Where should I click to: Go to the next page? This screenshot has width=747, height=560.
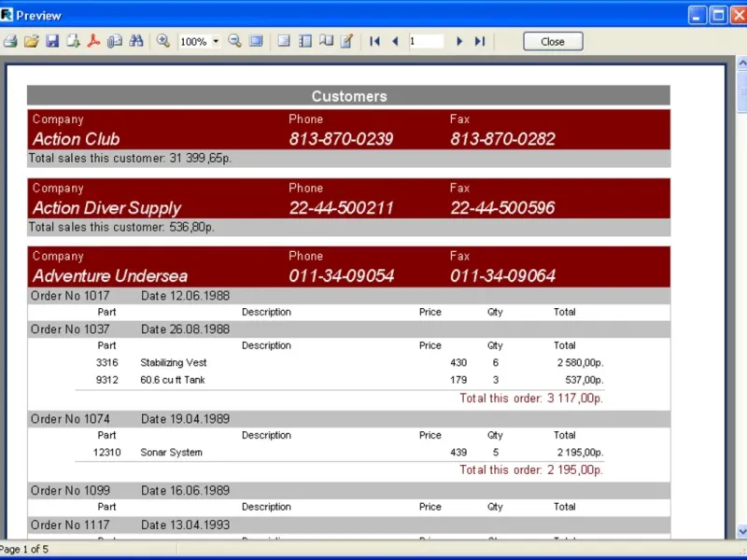click(458, 41)
